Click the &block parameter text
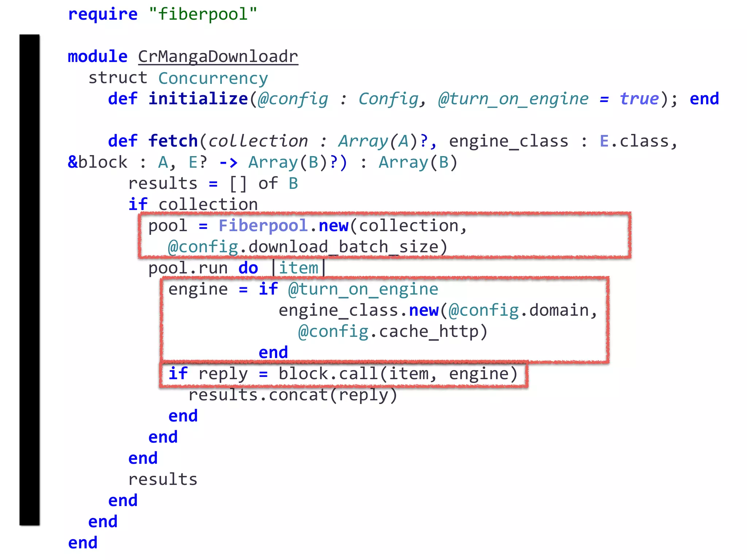This screenshot has width=747, height=560. coord(98,162)
